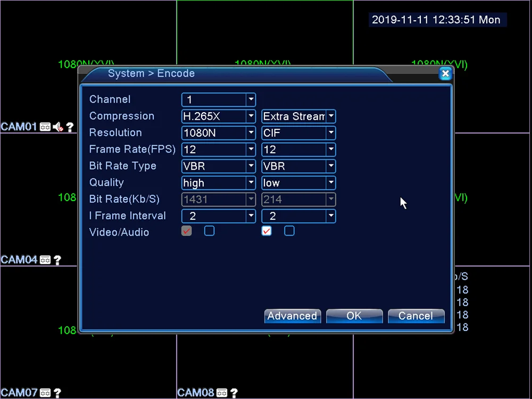This screenshot has width=532, height=399.
Task: Click the Advanced button
Action: click(293, 316)
